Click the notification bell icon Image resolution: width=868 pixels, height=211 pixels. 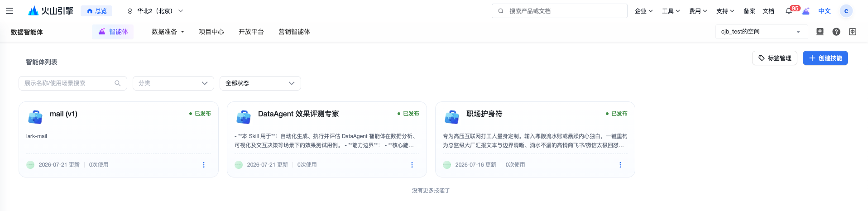[789, 11]
